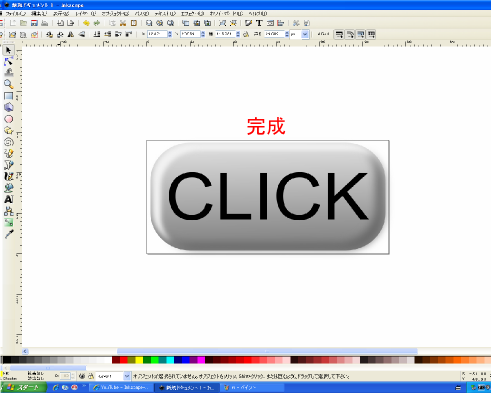Toggle move gradients affect button
Viewport: 491px width, 393px height.
[361, 34]
